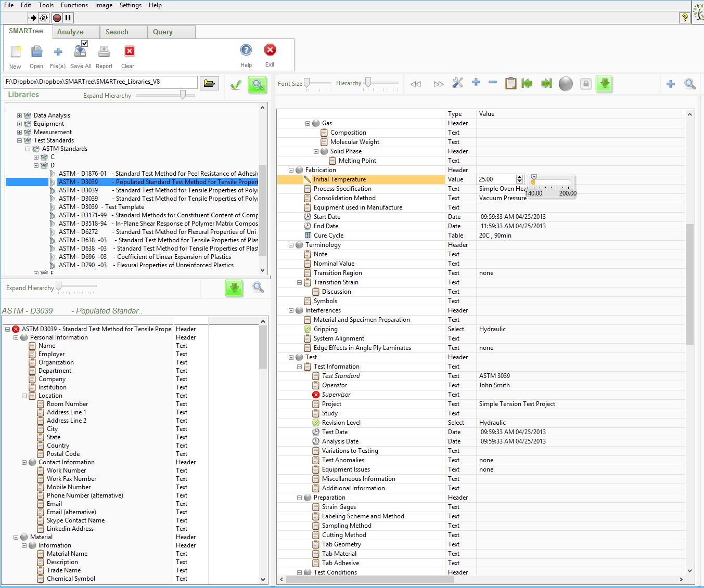
Task: Add files with the File(s) plus icon
Action: 58,51
